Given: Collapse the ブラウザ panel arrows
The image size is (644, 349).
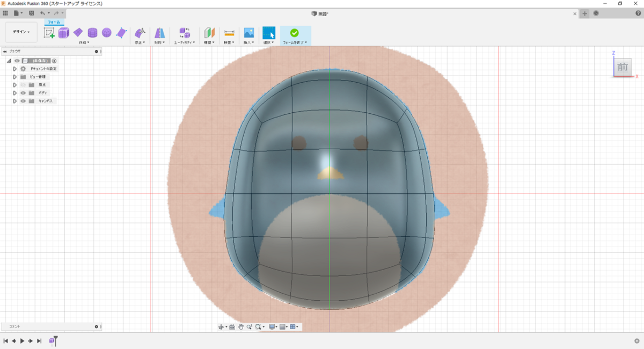Looking at the screenshot, I should tap(4, 52).
